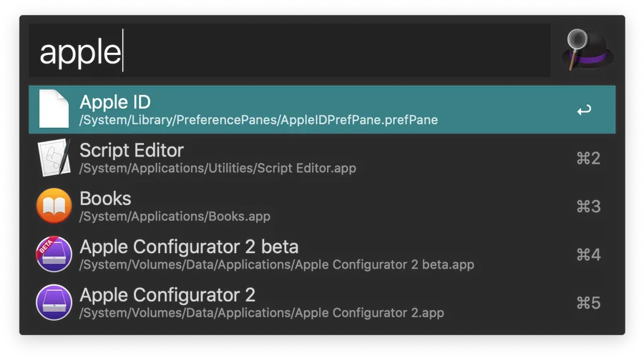The width and height of the screenshot is (644, 358).
Task: Choose the Apple Configurator 2 beta title
Action: coord(189,247)
